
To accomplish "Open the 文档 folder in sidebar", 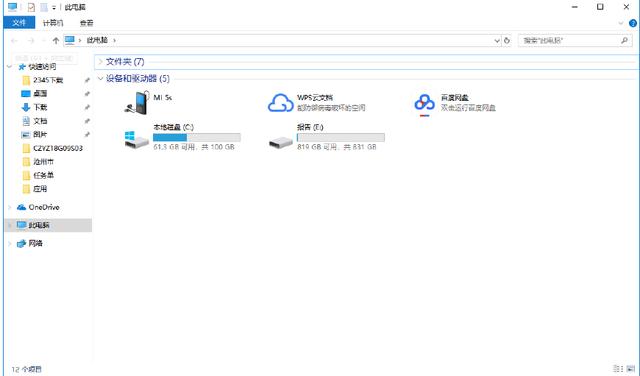I will pyautogui.click(x=40, y=121).
